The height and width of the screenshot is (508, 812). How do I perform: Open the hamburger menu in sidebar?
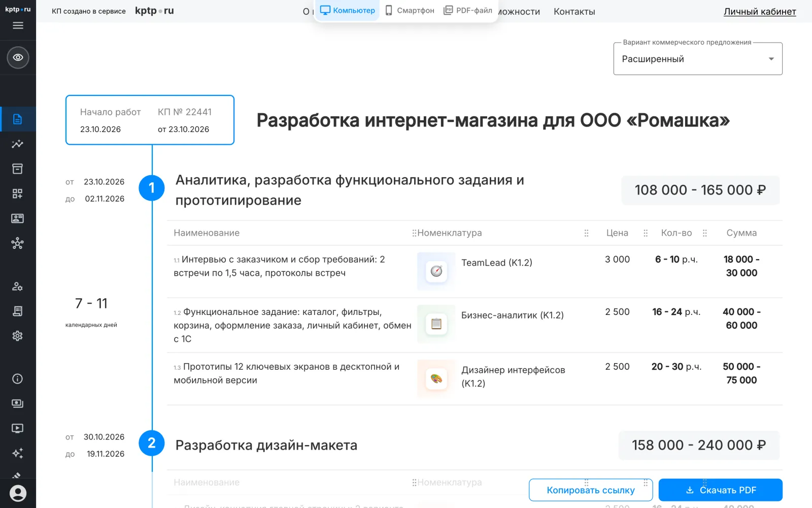click(18, 25)
